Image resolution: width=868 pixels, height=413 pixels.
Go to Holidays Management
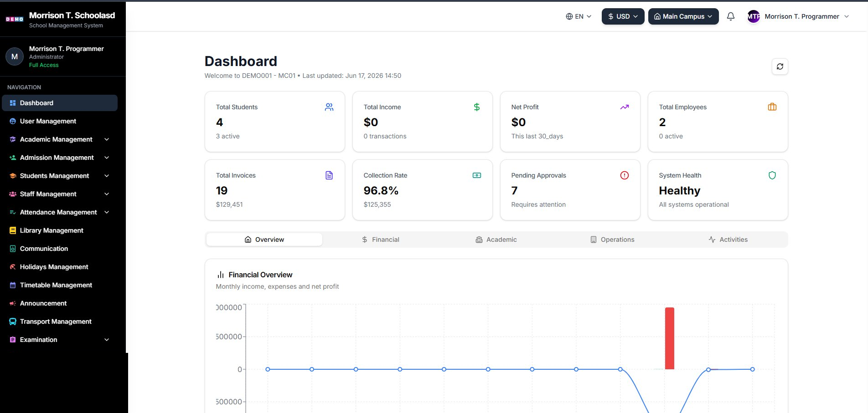(60, 267)
